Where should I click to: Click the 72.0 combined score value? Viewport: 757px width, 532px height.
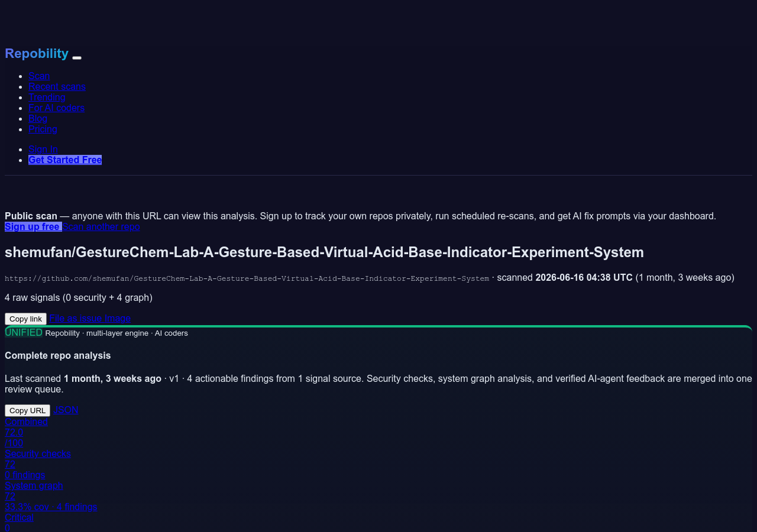point(14,432)
